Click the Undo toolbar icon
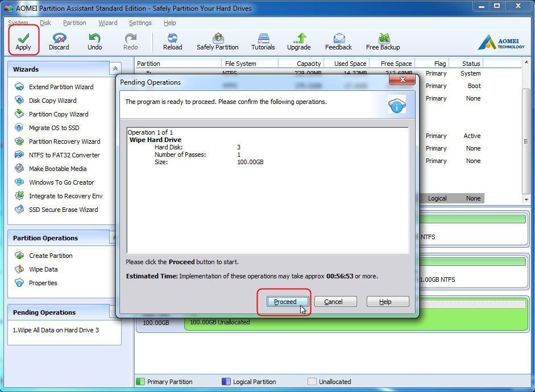Viewport: 535px width, 392px height. [94, 41]
